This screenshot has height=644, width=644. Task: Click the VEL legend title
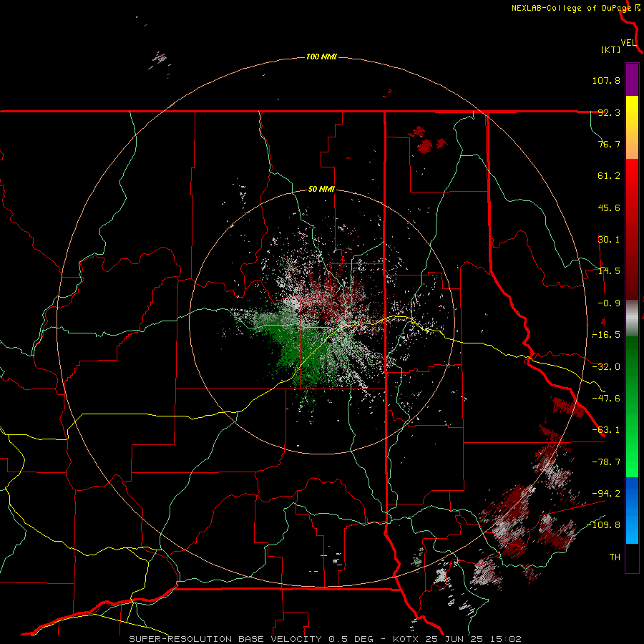[x=628, y=43]
